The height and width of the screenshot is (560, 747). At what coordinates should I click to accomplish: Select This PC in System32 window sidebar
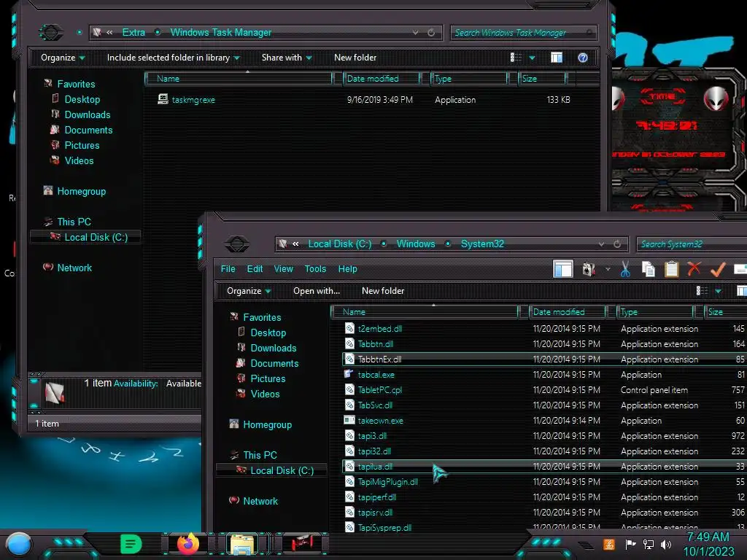[260, 455]
